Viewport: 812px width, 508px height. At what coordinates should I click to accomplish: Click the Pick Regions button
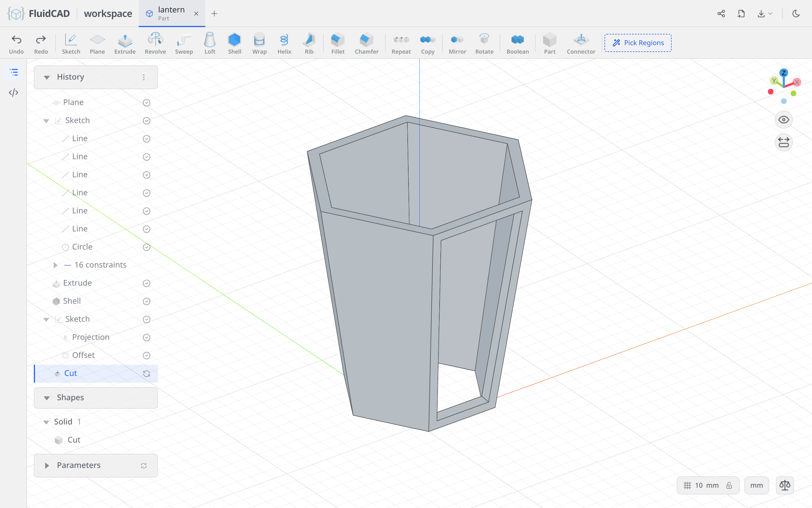tap(637, 43)
